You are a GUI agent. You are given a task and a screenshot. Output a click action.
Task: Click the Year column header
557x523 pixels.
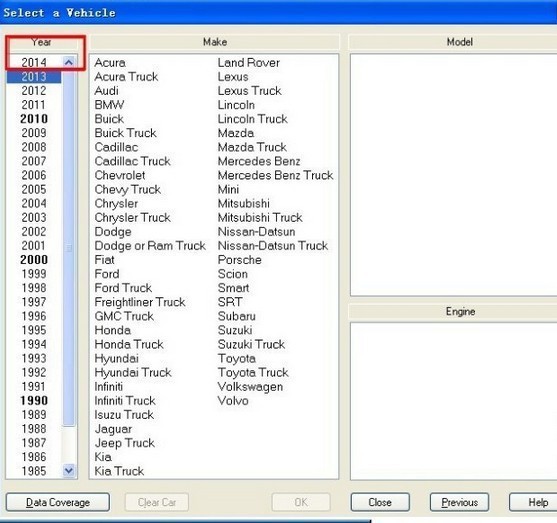[x=42, y=42]
